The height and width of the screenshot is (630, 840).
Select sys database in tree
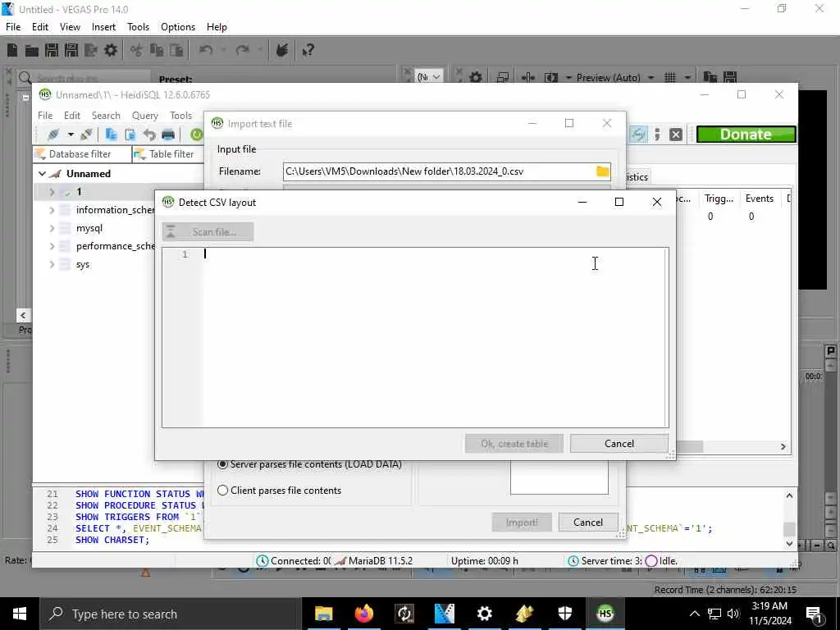tap(83, 265)
